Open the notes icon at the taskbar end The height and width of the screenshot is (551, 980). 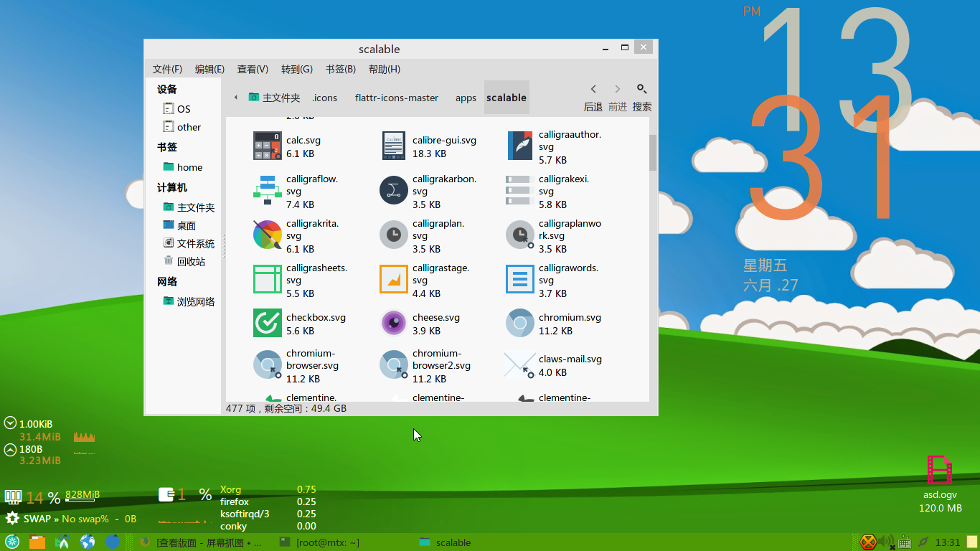point(972,542)
